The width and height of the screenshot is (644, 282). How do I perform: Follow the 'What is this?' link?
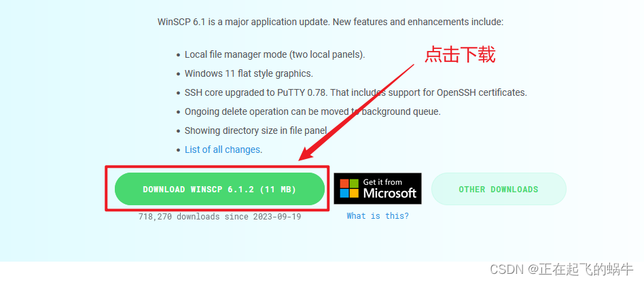(378, 216)
